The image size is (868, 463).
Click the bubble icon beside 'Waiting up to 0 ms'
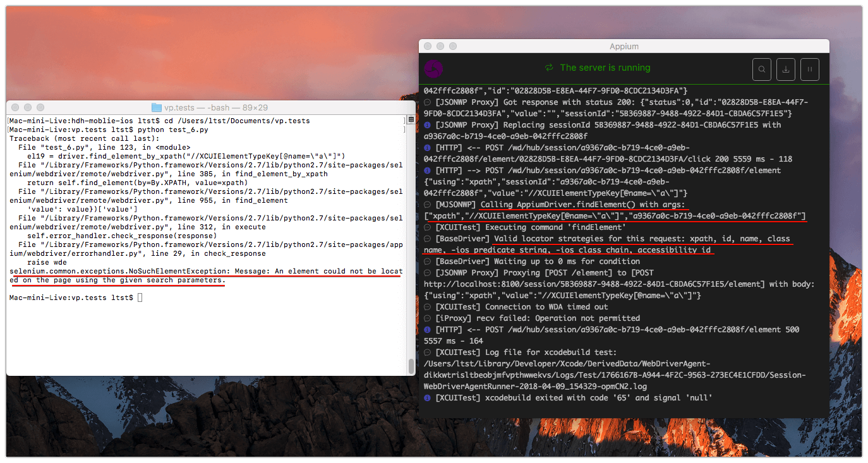tap(428, 262)
